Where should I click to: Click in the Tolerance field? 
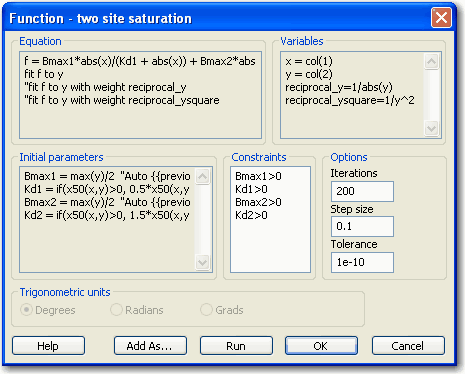(362, 262)
